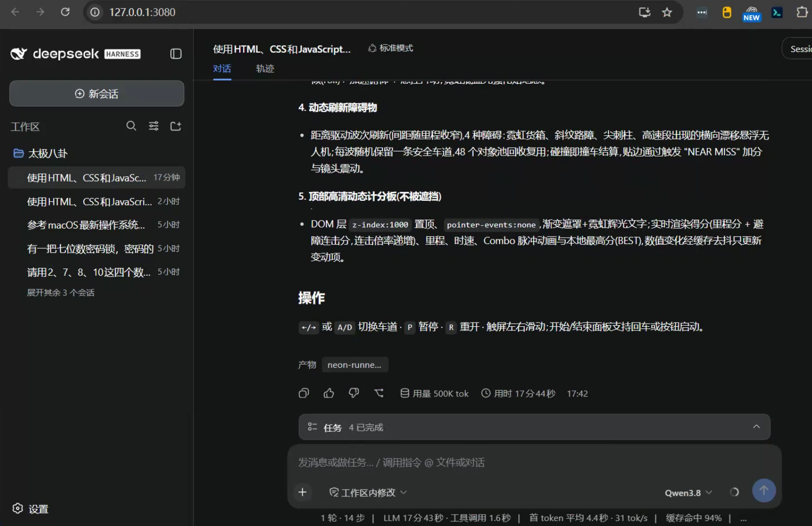Click the browser address bar URL

click(142, 12)
